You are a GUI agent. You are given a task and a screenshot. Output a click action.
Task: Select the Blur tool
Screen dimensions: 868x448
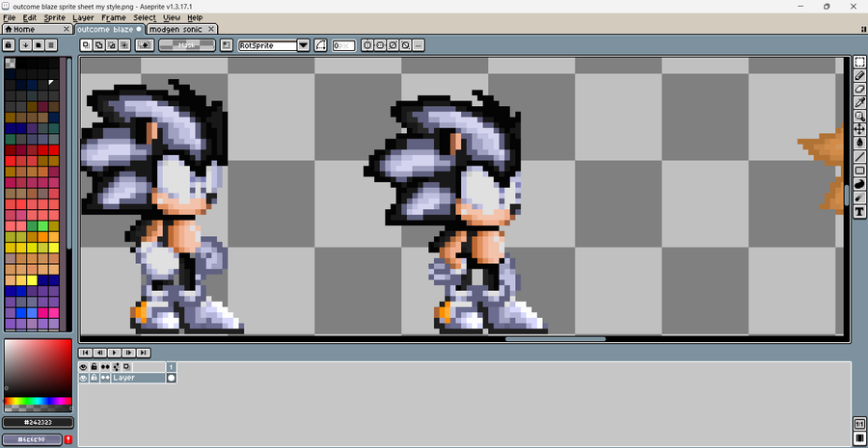tap(859, 198)
